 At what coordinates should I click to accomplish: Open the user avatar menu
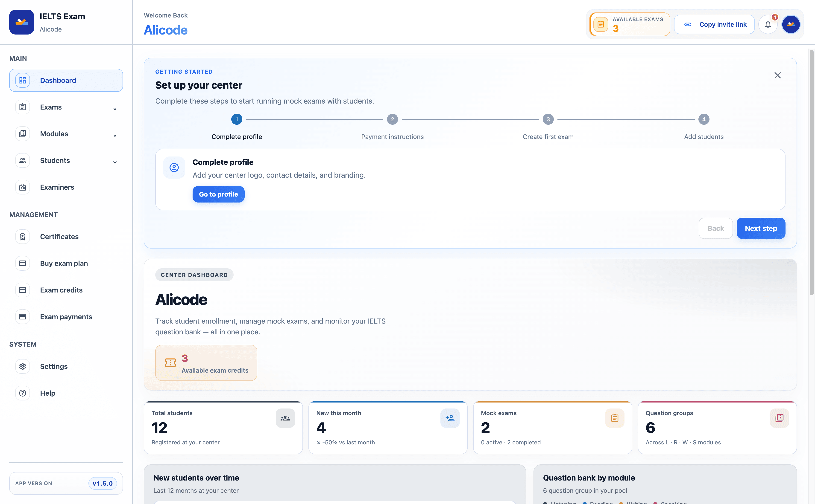(x=791, y=25)
